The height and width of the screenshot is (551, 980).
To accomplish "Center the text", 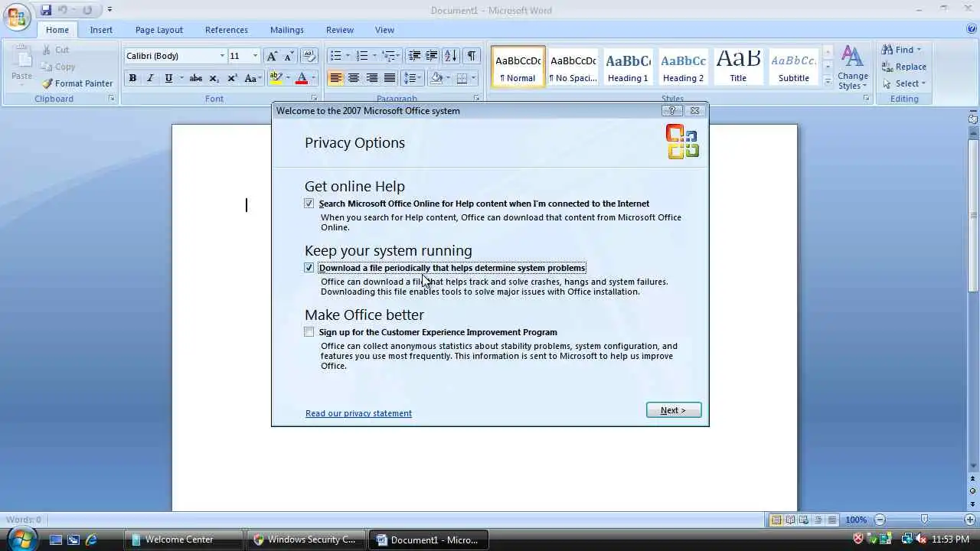I will (x=354, y=78).
